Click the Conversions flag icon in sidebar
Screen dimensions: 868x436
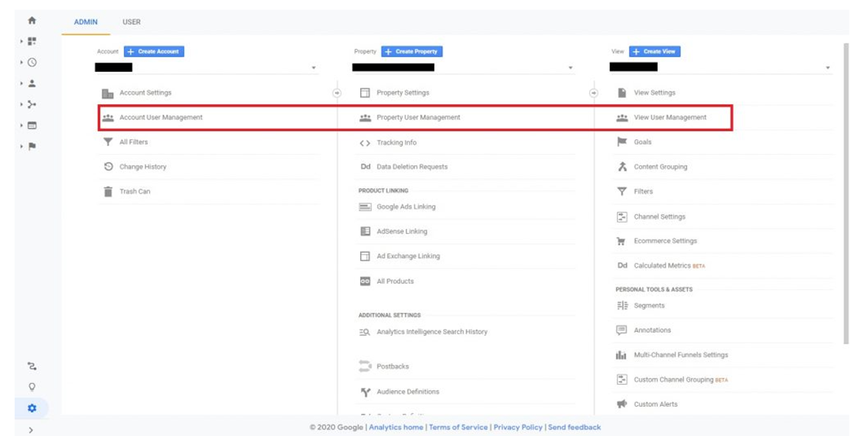tap(32, 146)
